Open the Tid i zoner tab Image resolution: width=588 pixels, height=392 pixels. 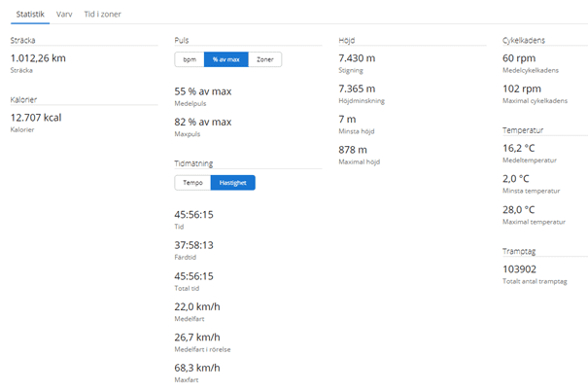(x=104, y=14)
